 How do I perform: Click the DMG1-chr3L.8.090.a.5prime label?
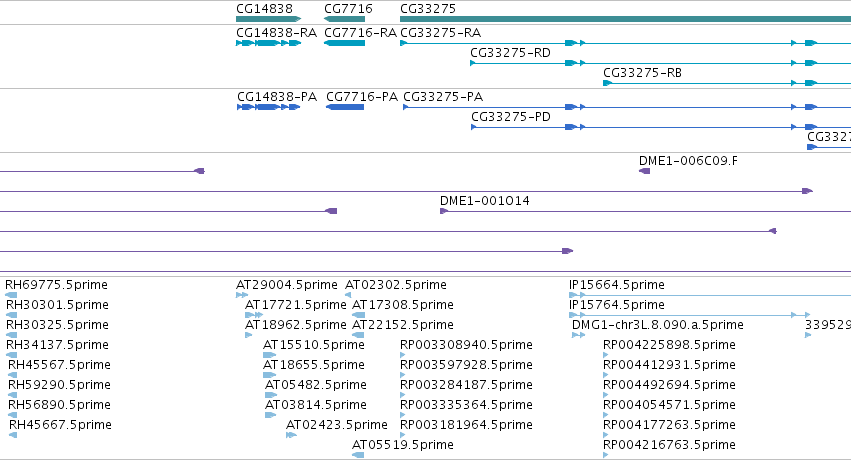coord(658,325)
